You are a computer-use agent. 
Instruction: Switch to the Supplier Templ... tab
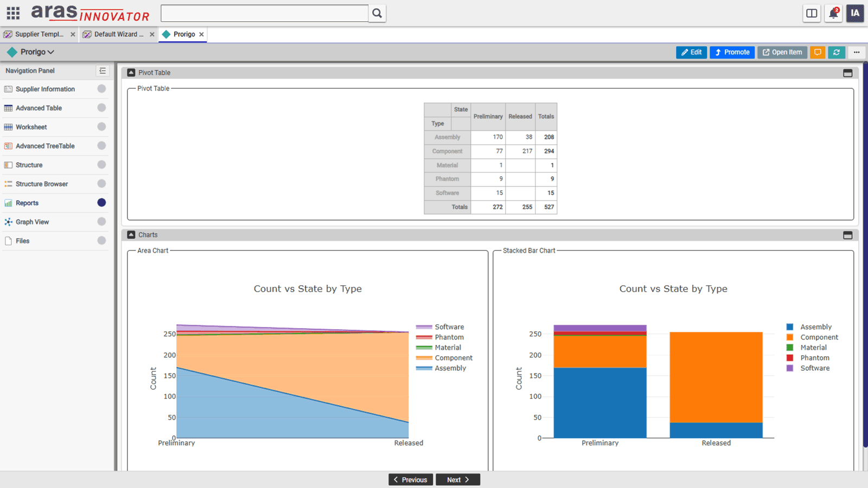click(39, 34)
